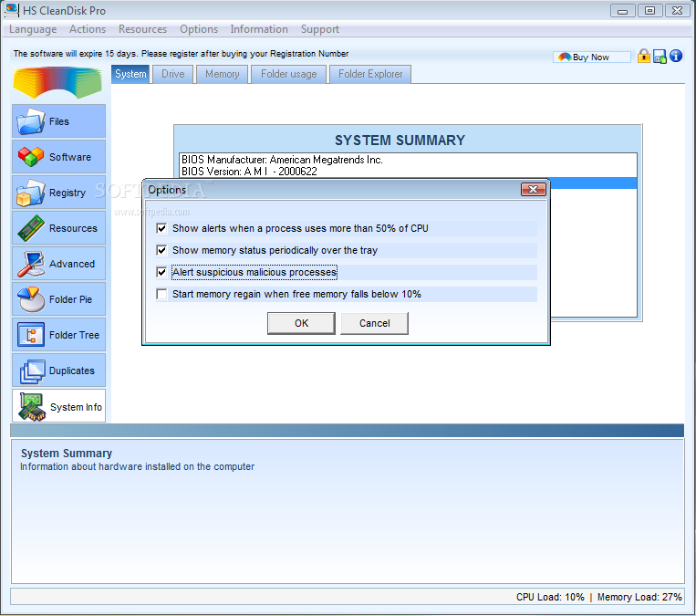Open the System Info section
The width and height of the screenshot is (696, 616).
tap(58, 406)
